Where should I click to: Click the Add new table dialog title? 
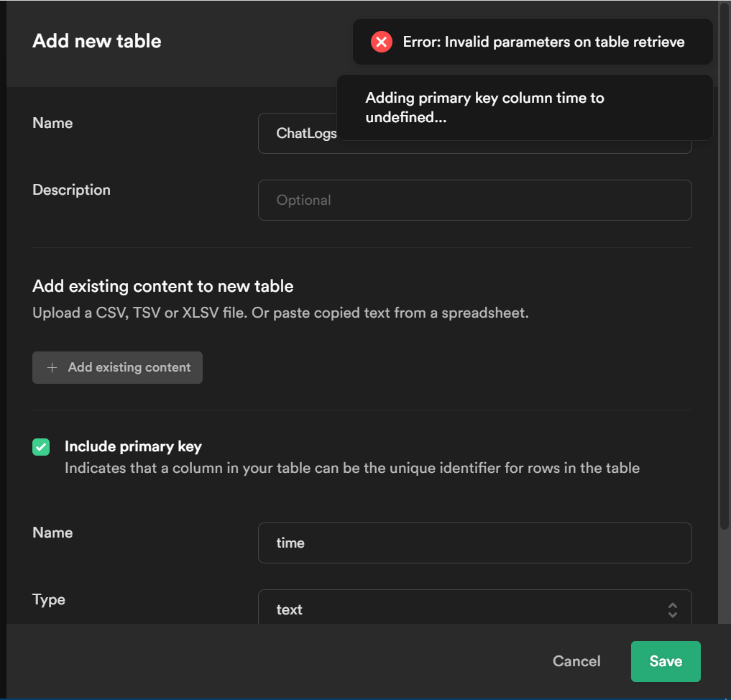(x=96, y=41)
